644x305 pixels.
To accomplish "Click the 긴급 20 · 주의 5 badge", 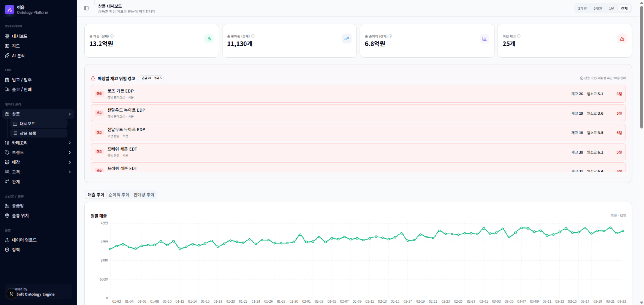I will pos(152,78).
